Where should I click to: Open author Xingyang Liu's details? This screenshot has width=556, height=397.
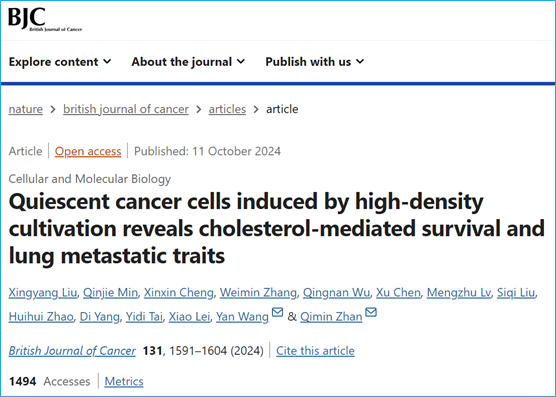[x=43, y=293]
